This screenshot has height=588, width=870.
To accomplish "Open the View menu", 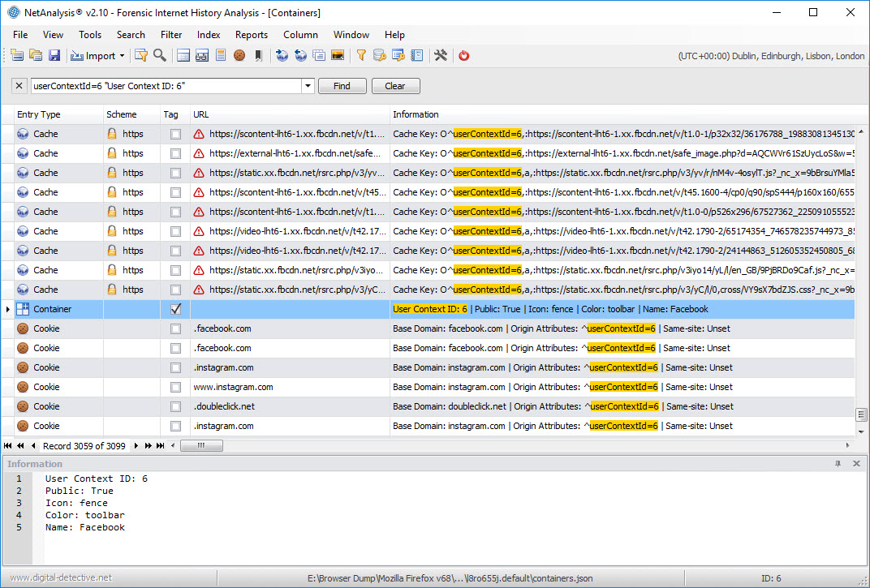I will pos(53,34).
